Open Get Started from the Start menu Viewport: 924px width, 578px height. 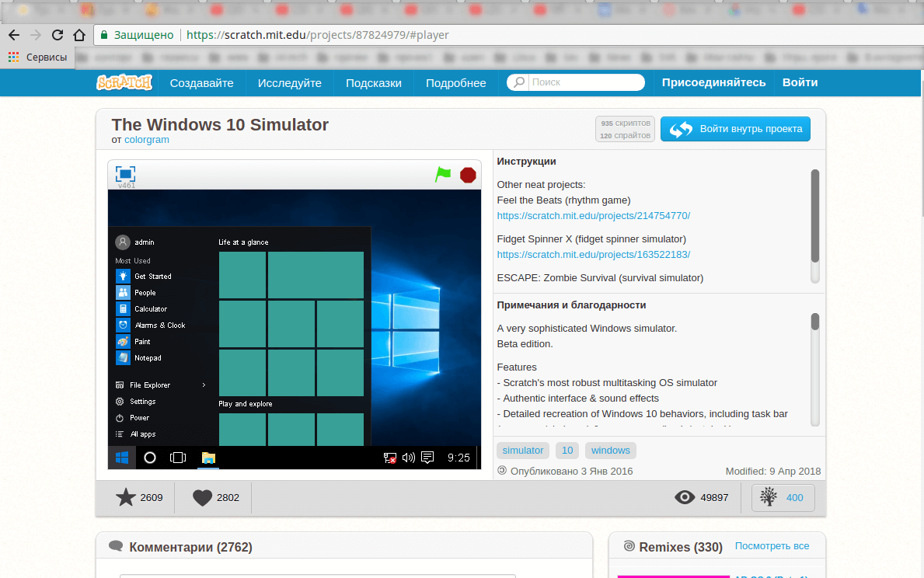pyautogui.click(x=145, y=277)
